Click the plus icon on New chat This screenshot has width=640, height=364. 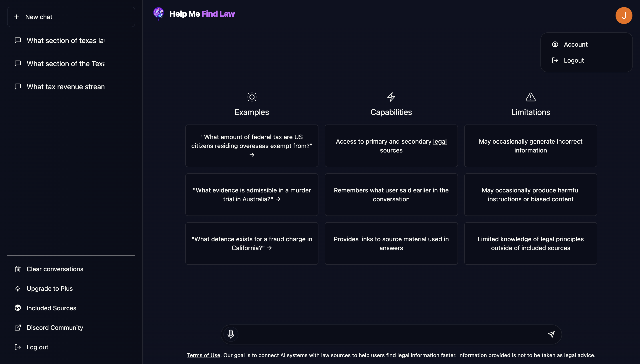[x=16, y=17]
